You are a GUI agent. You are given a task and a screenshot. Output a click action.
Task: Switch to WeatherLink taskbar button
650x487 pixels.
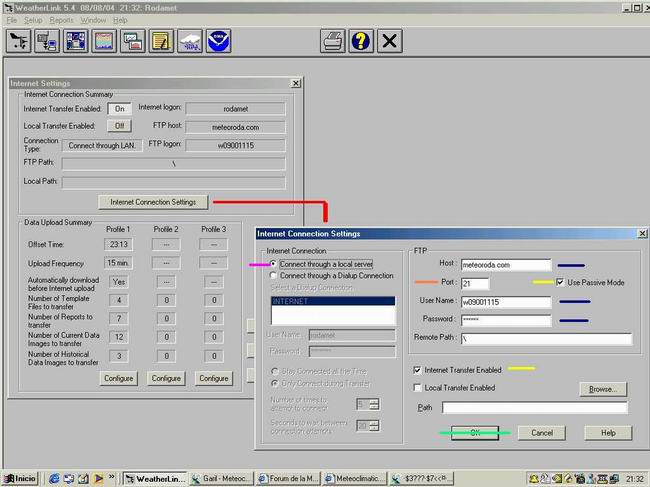[x=155, y=479]
